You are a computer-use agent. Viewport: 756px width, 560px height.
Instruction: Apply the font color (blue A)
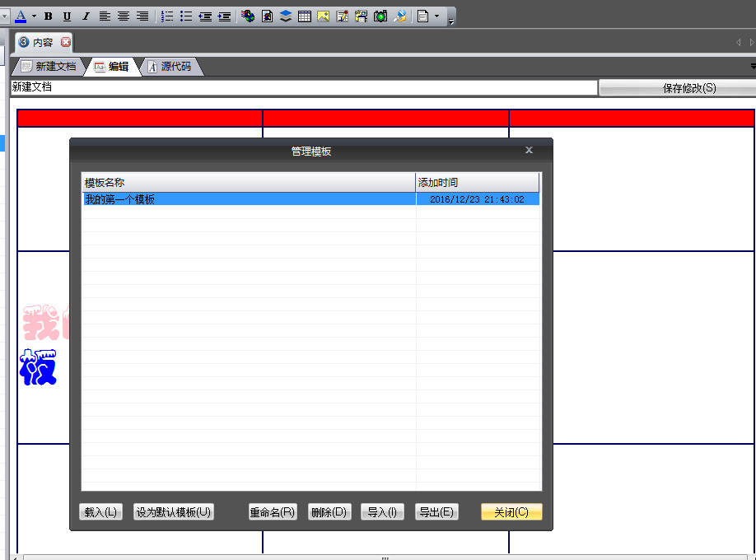(x=21, y=16)
